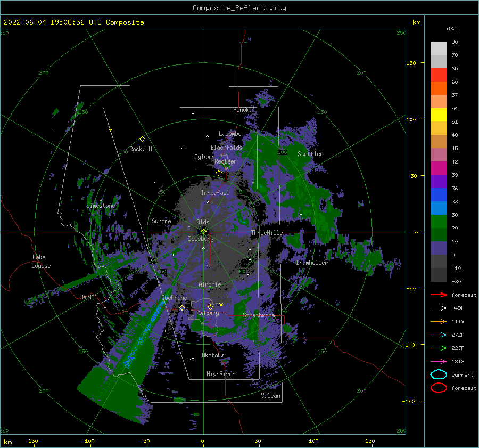Select the 65 dBZ red color swatch
479x448 pixels.
click(439, 75)
